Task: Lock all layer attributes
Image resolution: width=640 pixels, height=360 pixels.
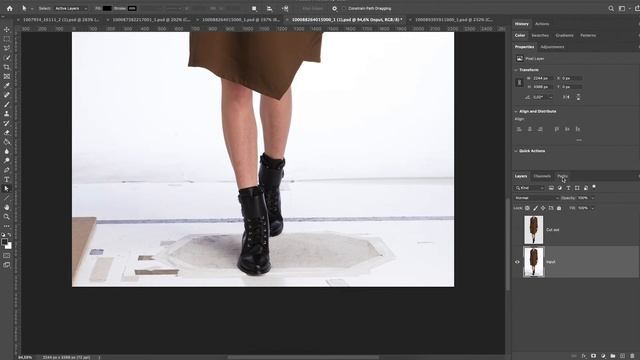Action: pos(559,208)
